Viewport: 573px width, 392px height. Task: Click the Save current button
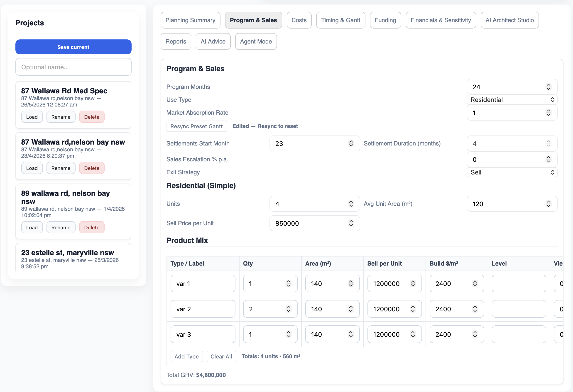pyautogui.click(x=73, y=47)
